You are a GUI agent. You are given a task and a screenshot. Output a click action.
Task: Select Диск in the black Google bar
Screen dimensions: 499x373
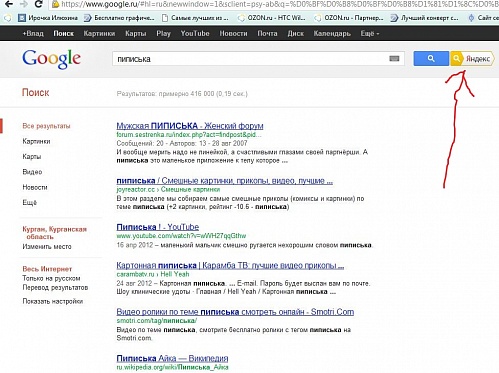click(x=296, y=33)
